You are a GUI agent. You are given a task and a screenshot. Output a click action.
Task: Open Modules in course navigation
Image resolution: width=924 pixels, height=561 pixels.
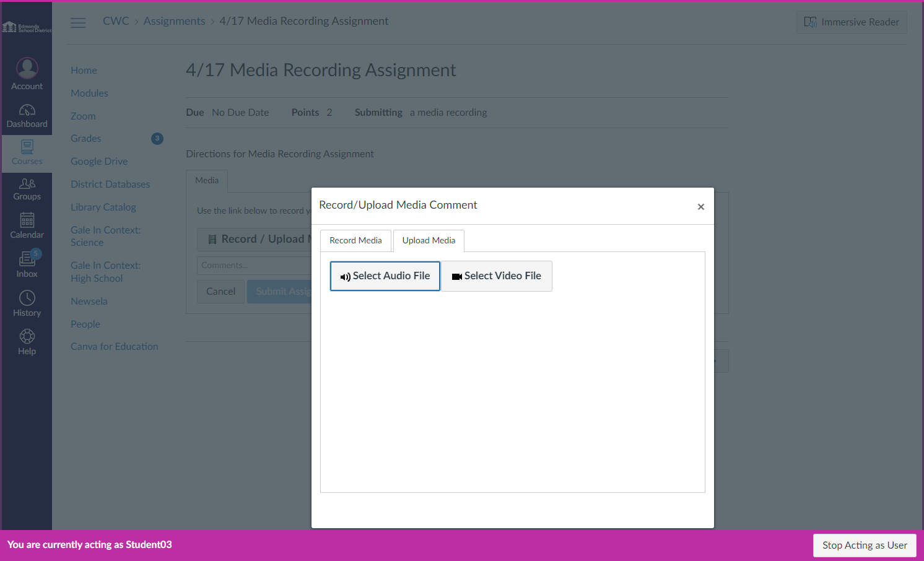(x=89, y=94)
